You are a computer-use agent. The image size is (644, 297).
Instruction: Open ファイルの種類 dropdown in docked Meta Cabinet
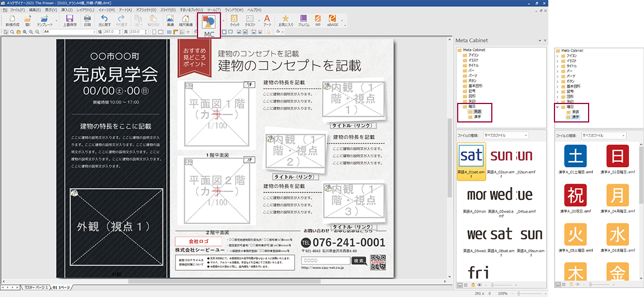click(x=506, y=135)
